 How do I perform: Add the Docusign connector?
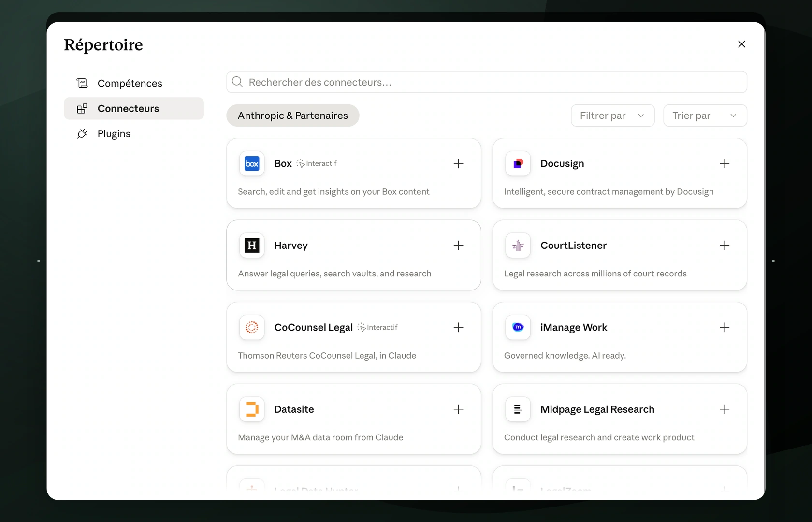pos(725,163)
